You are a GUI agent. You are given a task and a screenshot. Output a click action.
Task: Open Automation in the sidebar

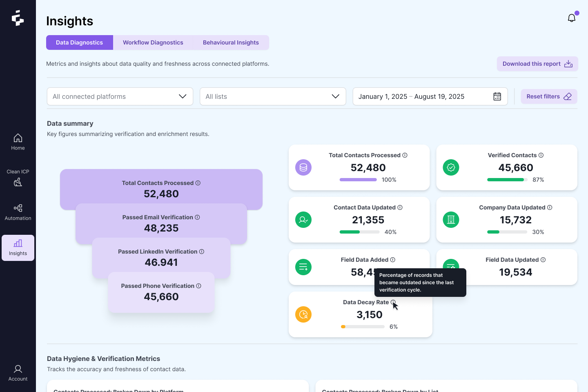tap(18, 212)
